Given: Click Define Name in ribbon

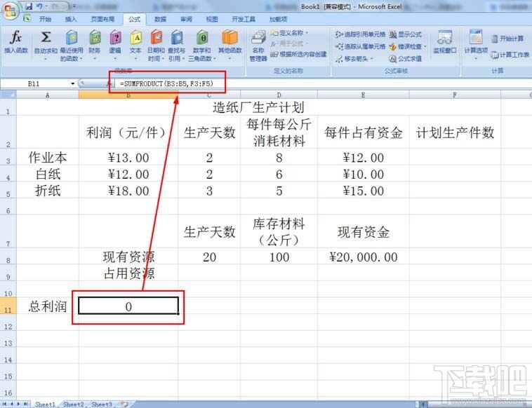Looking at the screenshot, I should pos(288,33).
